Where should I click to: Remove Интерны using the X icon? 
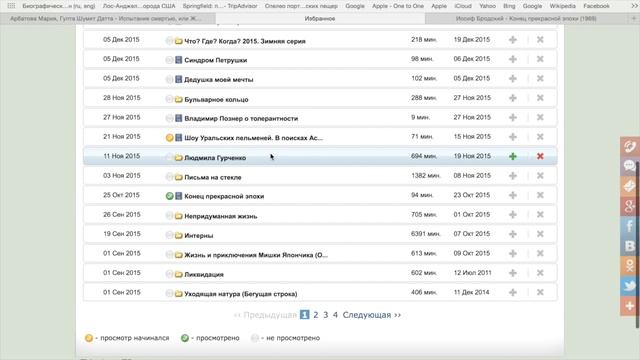pos(540,234)
